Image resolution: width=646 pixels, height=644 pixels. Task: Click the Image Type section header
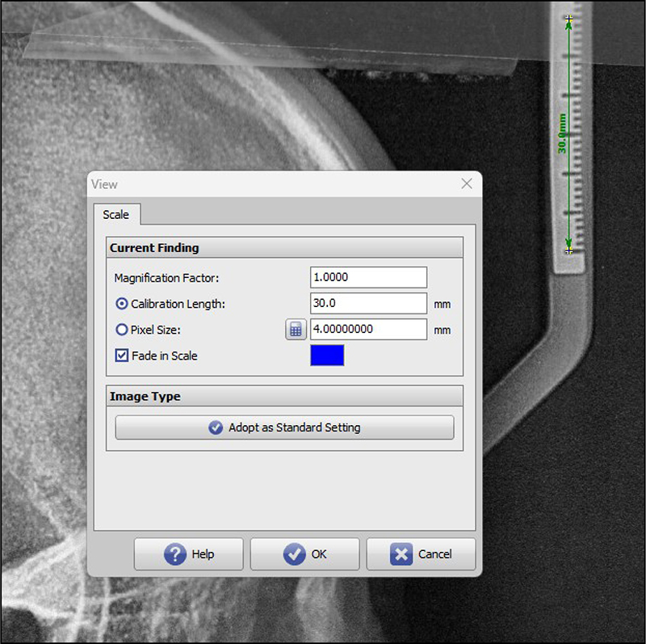click(285, 396)
